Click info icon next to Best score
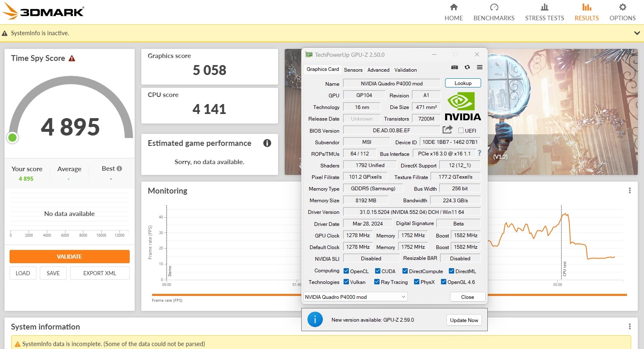The width and height of the screenshot is (644, 349). 119,169
